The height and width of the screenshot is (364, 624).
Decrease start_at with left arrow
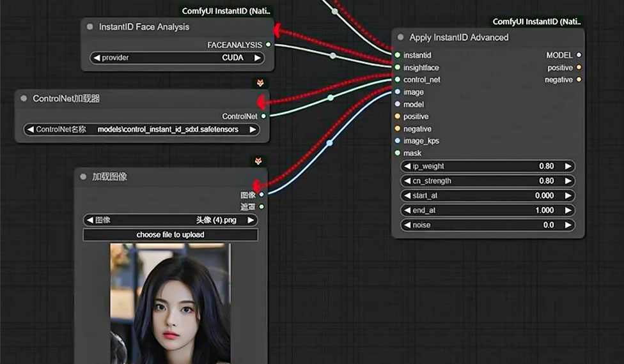coord(407,195)
